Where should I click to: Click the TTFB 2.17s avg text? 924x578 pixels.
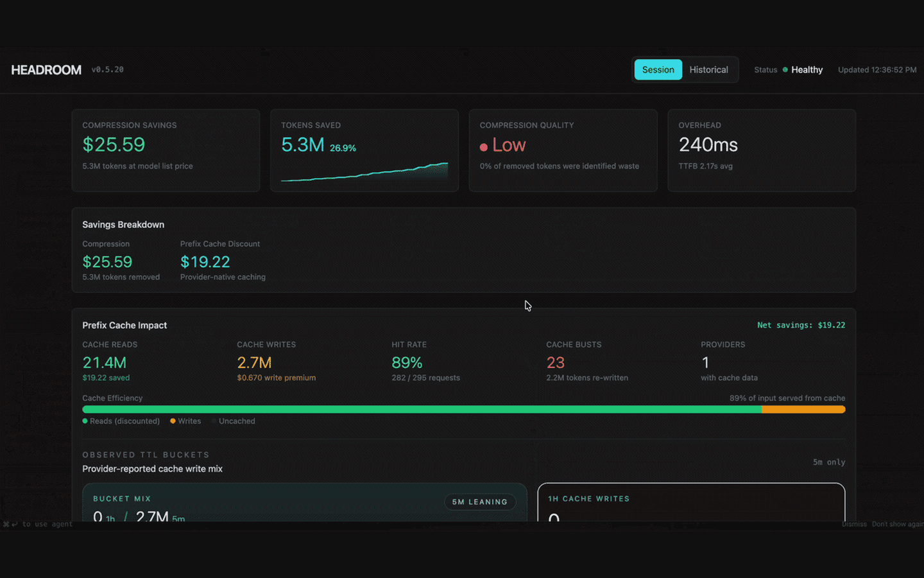705,166
